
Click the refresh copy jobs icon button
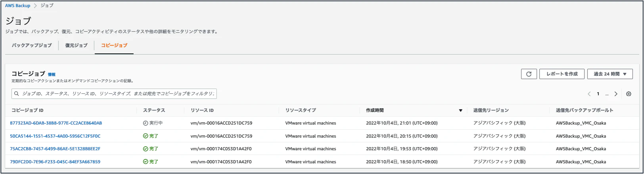point(529,74)
